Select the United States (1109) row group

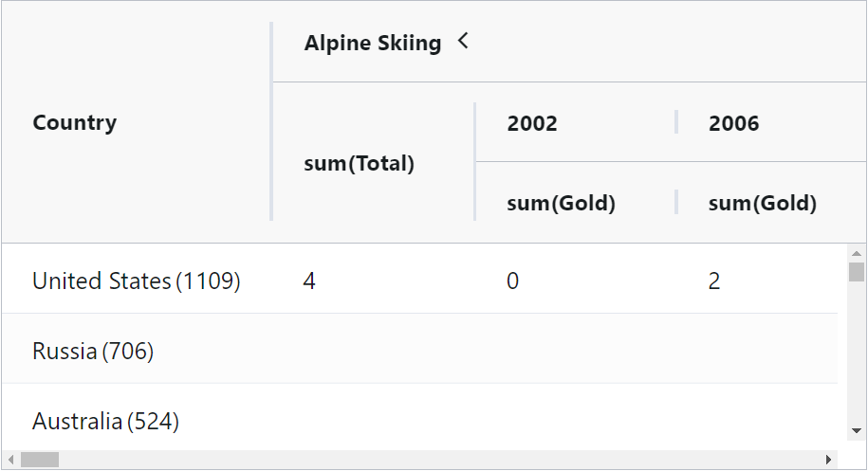[136, 281]
